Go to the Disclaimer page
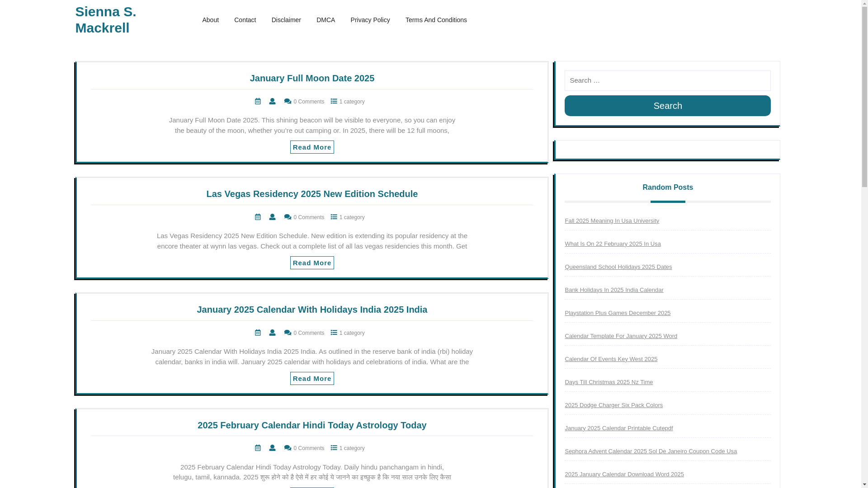The width and height of the screenshot is (868, 488). tap(286, 20)
